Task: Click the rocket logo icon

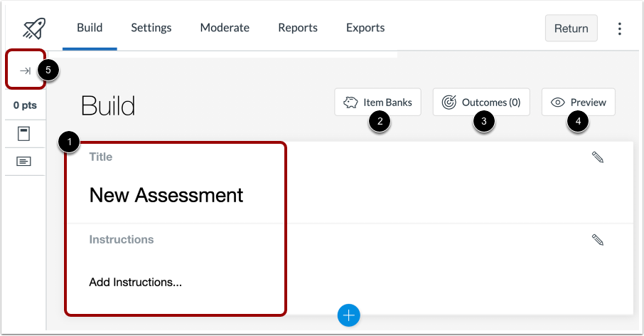Action: point(34,28)
